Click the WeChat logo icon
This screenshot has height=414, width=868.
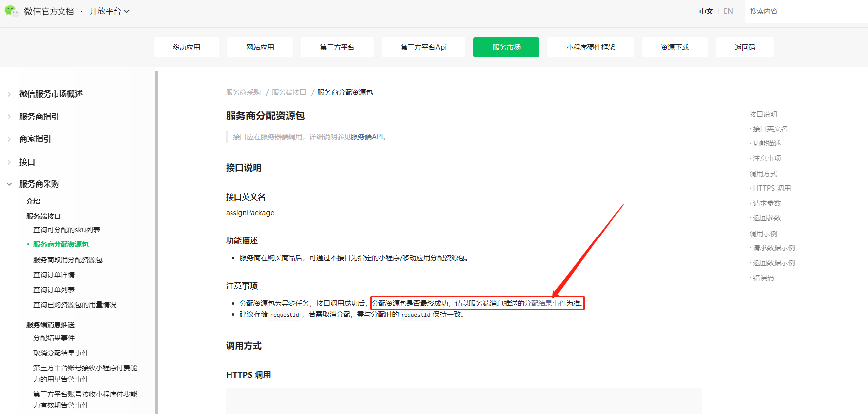click(12, 11)
